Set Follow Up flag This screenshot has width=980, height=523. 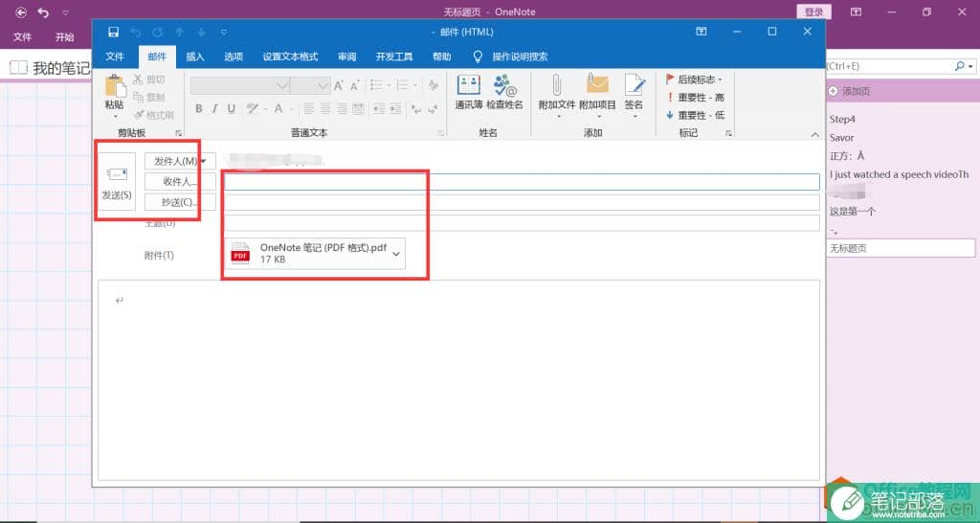[694, 80]
